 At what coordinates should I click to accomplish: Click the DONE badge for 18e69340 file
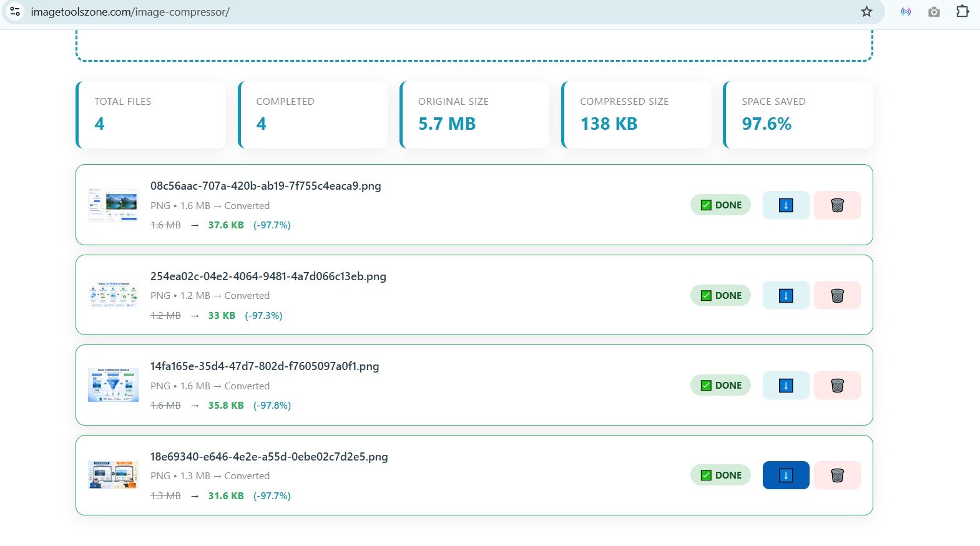(720, 475)
